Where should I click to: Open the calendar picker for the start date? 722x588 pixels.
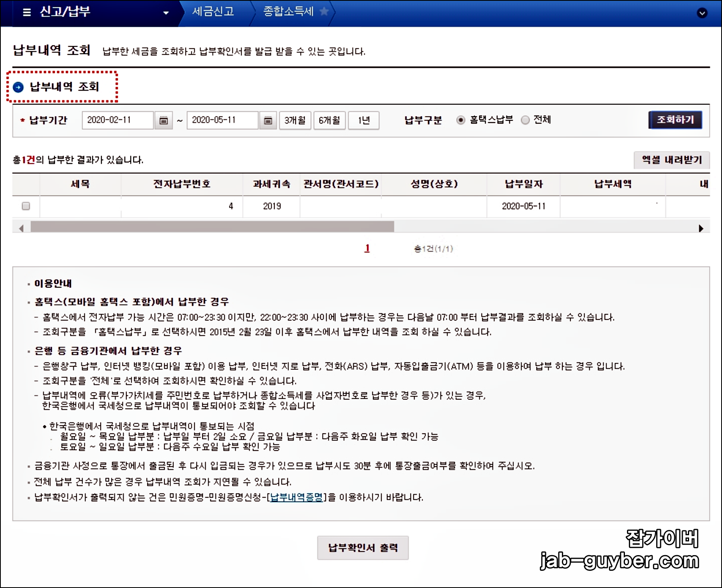click(x=164, y=120)
